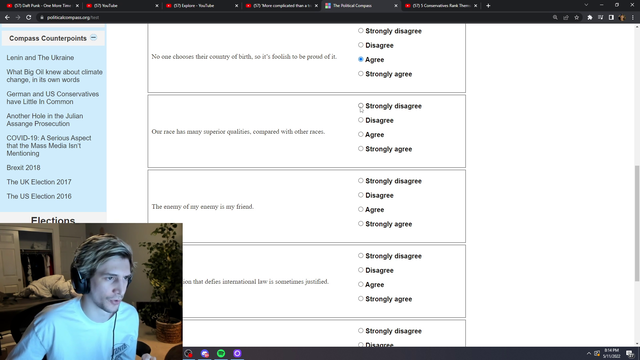Select The Political Compass tab
The height and width of the screenshot is (360, 640).
pos(361,6)
